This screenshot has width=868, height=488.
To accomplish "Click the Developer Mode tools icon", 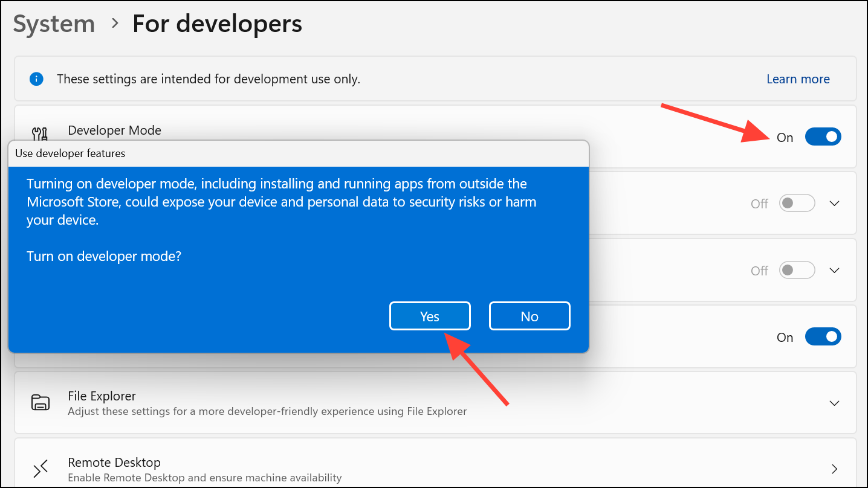I will click(40, 131).
